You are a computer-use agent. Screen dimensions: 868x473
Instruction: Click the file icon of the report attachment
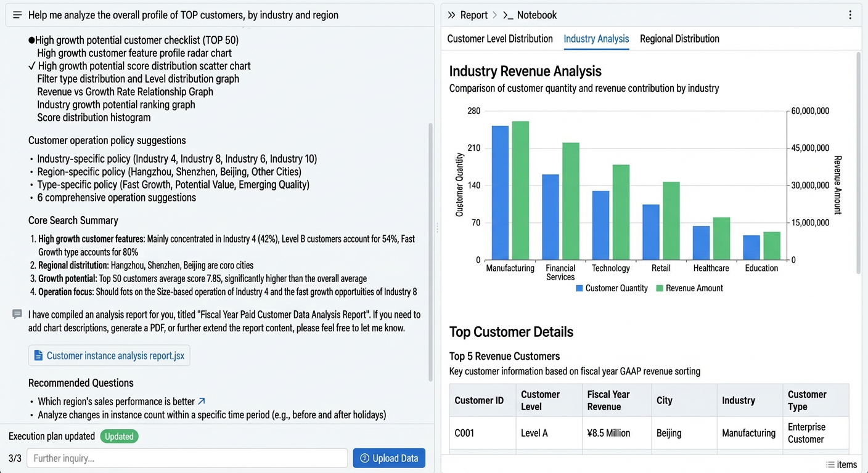pos(38,355)
